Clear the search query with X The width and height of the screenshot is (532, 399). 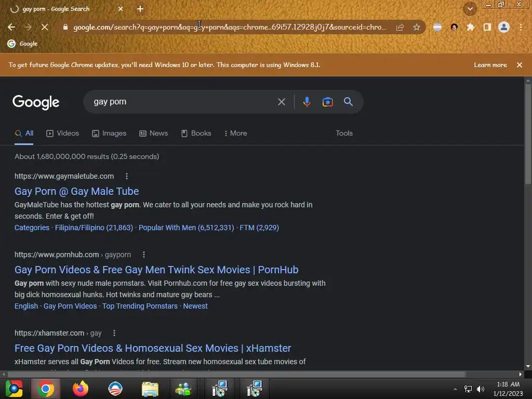(282, 102)
